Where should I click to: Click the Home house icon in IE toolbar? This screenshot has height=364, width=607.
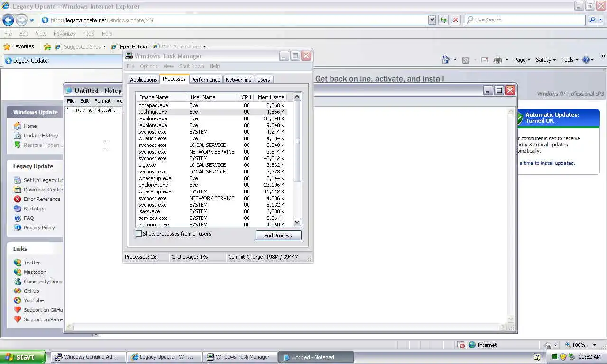pyautogui.click(x=445, y=60)
